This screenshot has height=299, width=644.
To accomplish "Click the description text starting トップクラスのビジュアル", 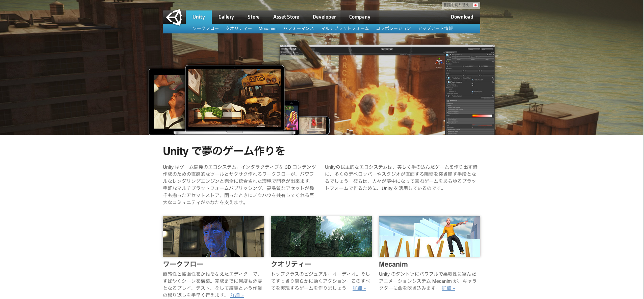I will click(320, 281).
